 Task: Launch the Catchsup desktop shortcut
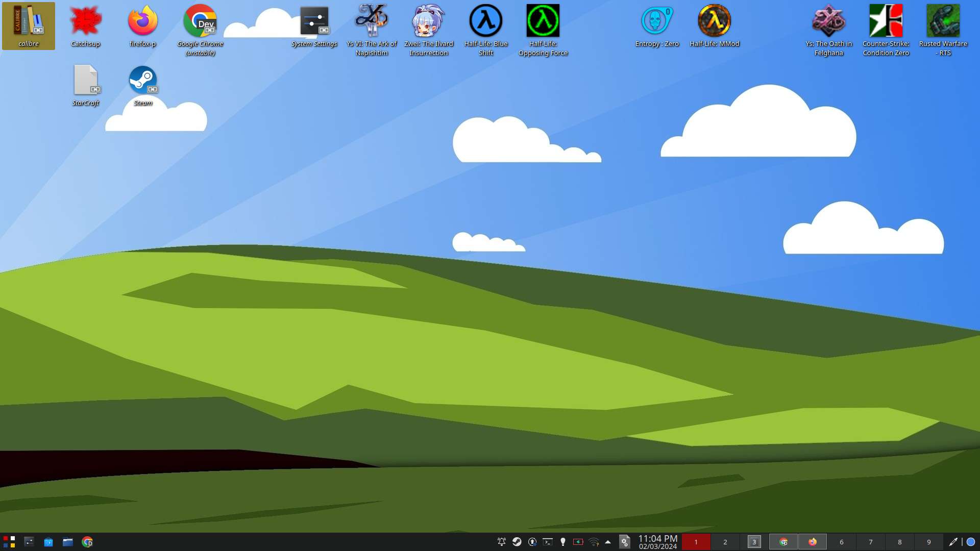(86, 26)
